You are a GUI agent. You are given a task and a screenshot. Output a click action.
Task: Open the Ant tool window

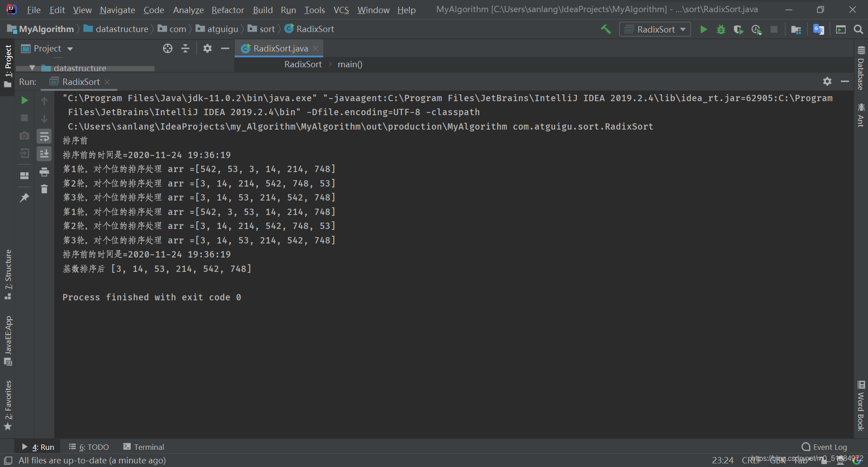tap(861, 115)
